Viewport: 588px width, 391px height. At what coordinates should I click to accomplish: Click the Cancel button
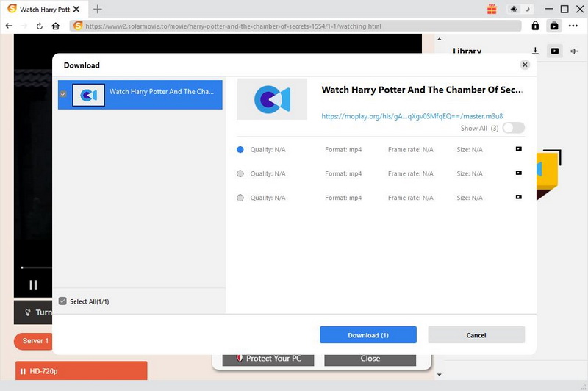coord(476,334)
